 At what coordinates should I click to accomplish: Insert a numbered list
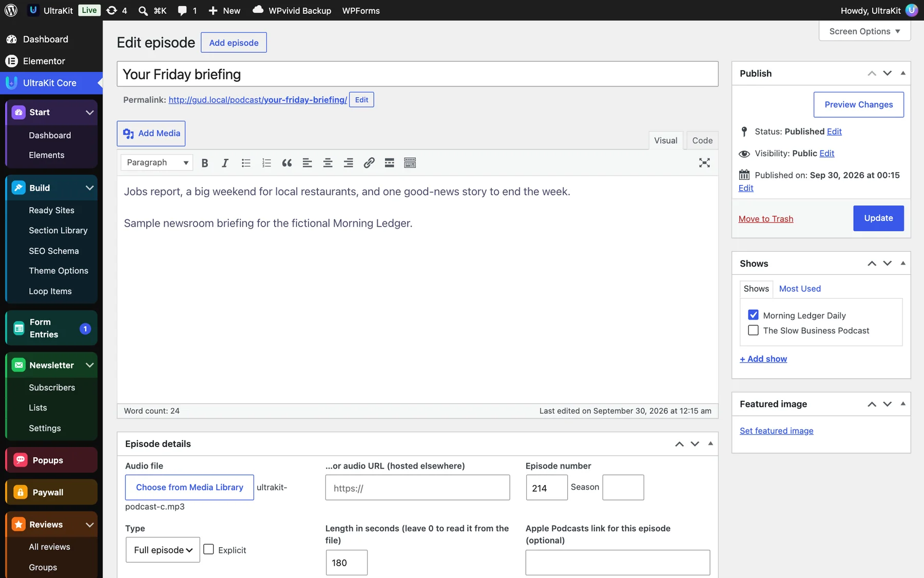266,163
